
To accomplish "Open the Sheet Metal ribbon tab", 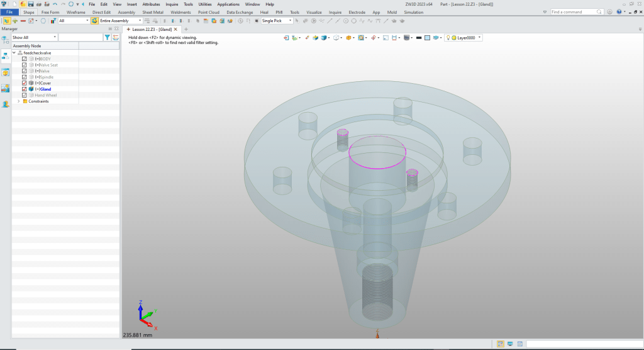I will (x=152, y=12).
